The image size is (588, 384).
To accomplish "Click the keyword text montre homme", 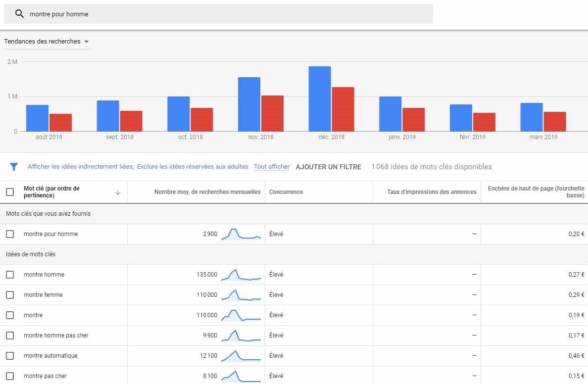I will pos(44,275).
